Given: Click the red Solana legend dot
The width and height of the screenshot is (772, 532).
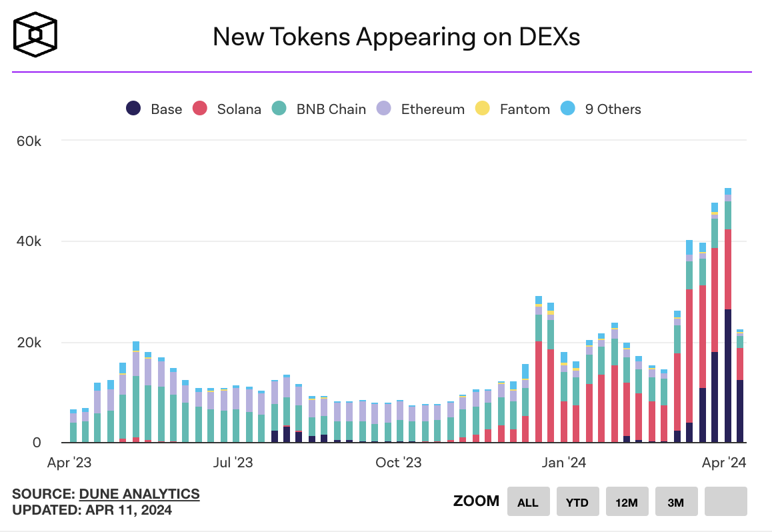Looking at the screenshot, I should coord(200,109).
